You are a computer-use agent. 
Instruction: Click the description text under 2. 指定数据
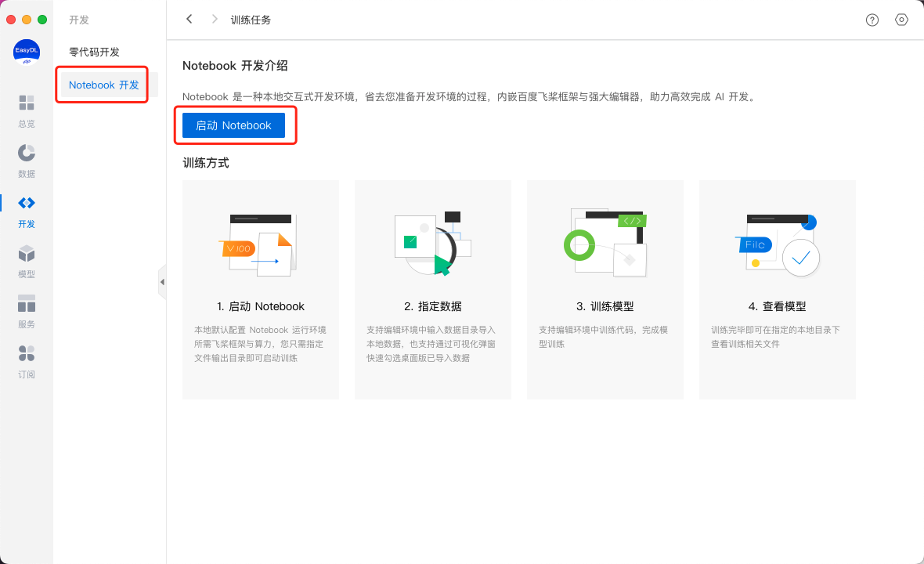[431, 344]
